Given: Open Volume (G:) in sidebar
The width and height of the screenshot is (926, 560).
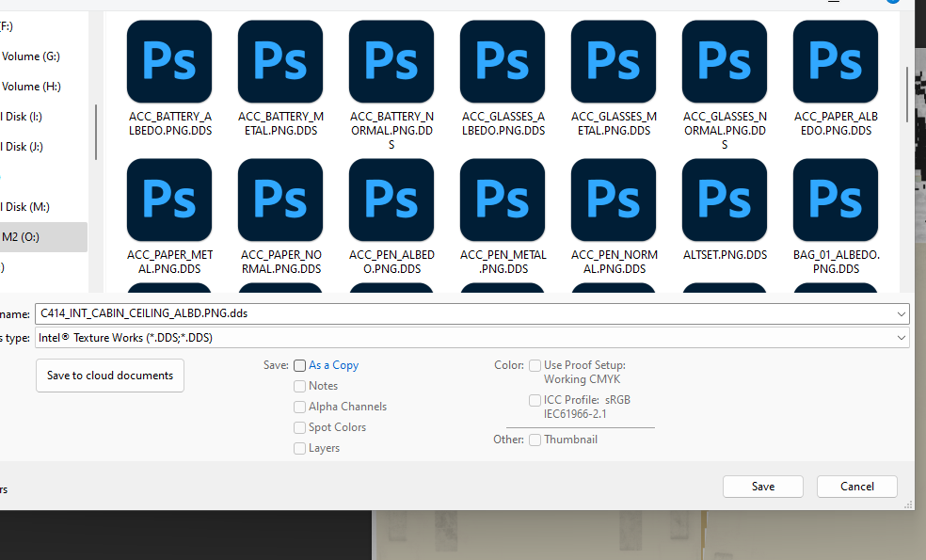Looking at the screenshot, I should [31, 56].
